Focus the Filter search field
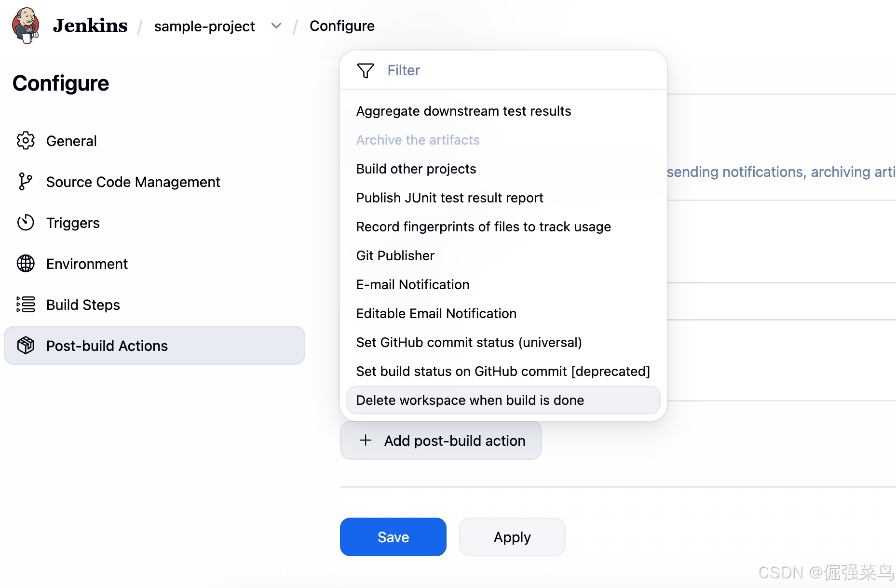Screen dimensions: 896x588 pos(503,70)
